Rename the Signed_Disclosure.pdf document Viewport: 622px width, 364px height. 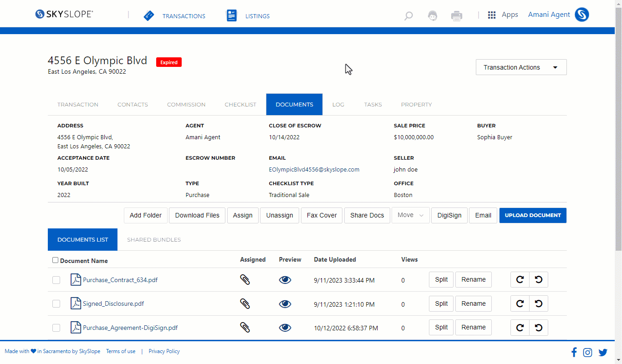[x=474, y=303]
